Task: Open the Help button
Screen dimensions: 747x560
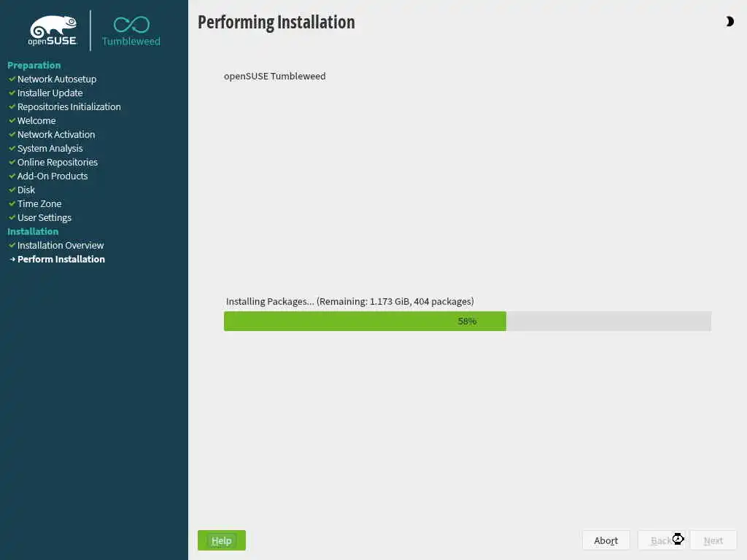Action: click(222, 540)
